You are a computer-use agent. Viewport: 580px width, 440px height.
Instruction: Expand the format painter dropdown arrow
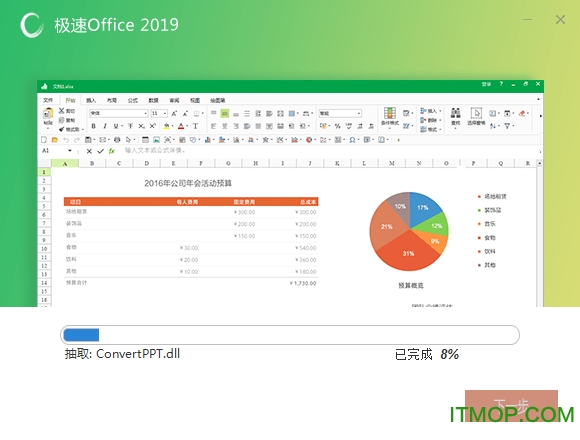83,129
